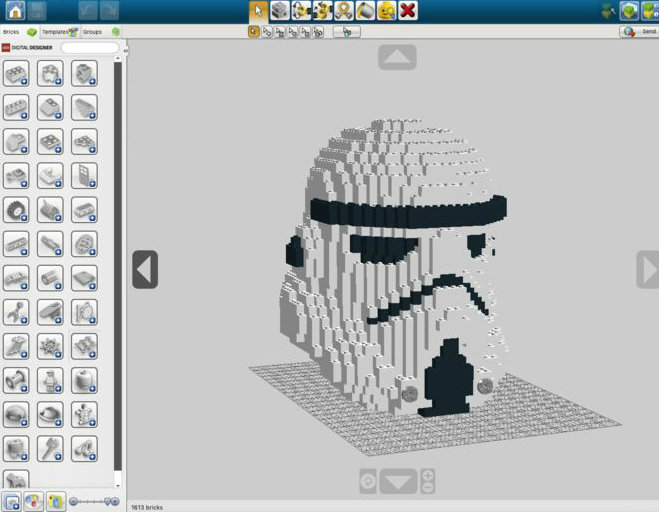Choose single selection sub-tool
Image resolution: width=659 pixels, height=512 pixels.
[254, 32]
